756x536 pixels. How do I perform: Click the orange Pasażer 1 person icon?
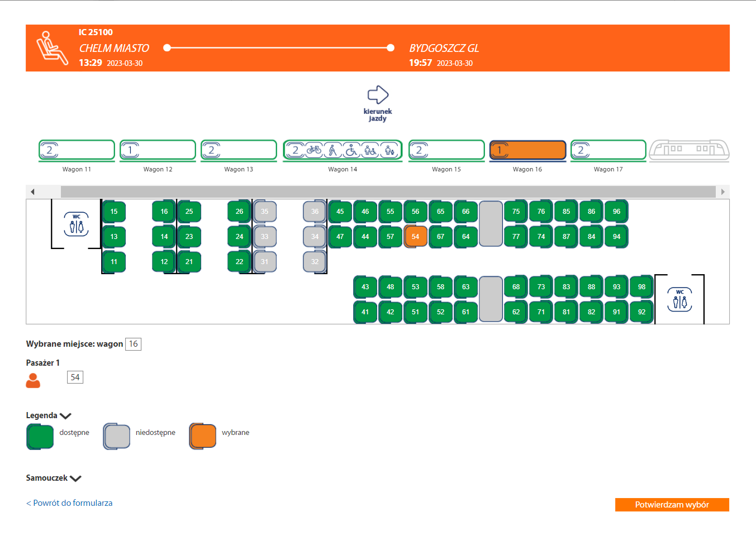[33, 380]
